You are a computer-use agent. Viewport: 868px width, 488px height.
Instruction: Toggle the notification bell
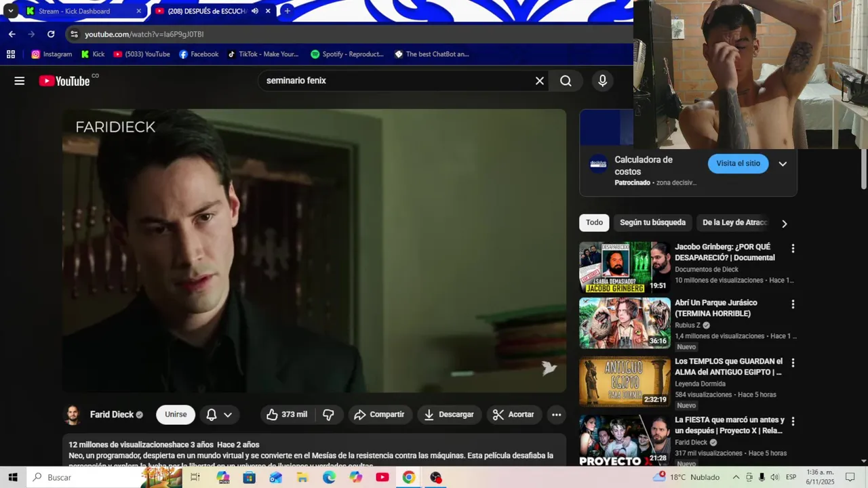point(212,415)
